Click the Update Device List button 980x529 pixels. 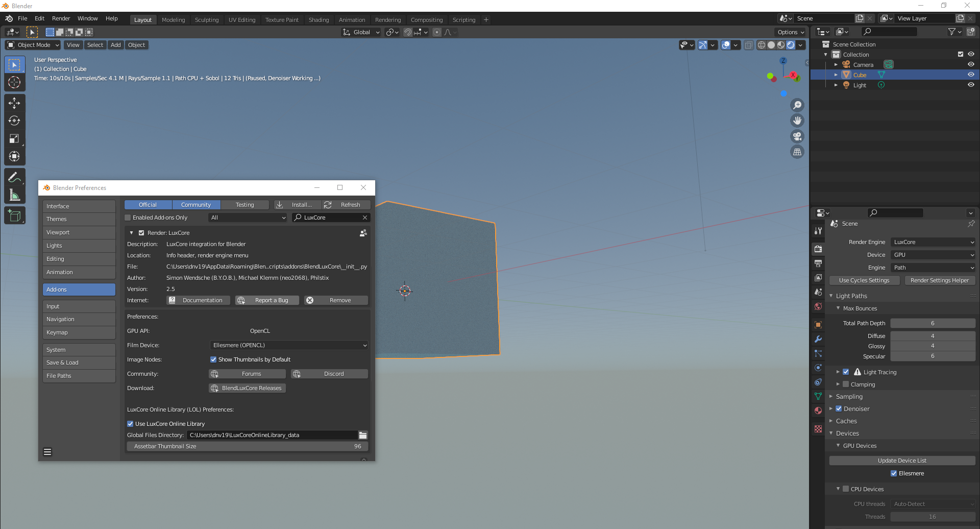click(901, 461)
